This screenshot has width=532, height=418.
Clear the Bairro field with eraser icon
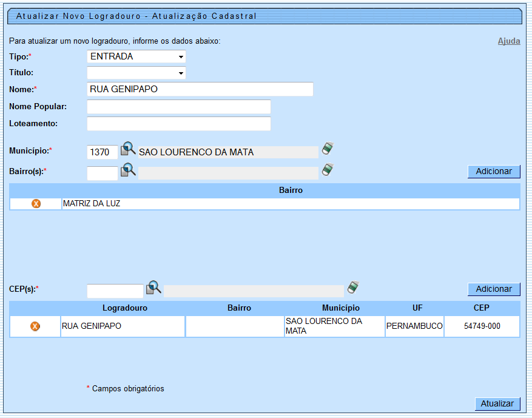pyautogui.click(x=328, y=170)
